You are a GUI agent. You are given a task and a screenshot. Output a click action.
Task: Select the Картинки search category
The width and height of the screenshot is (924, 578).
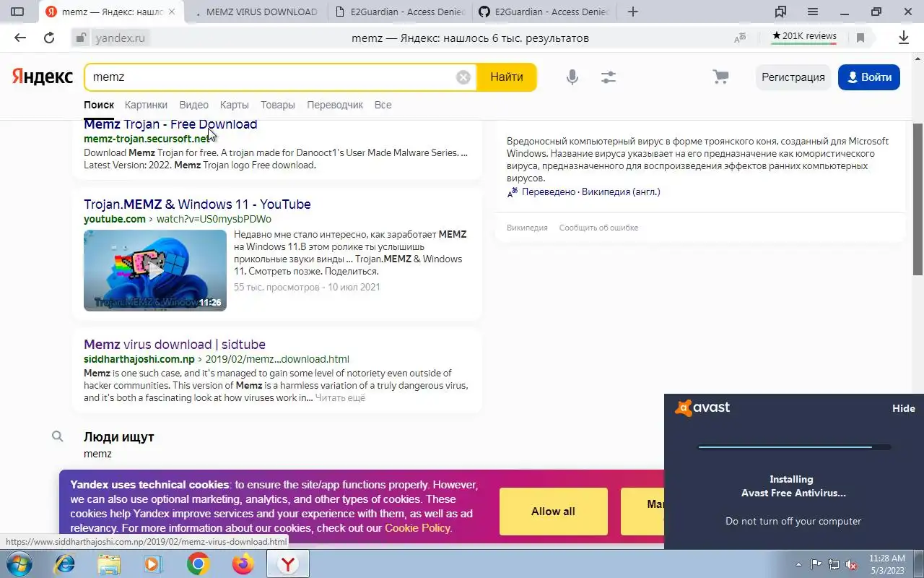(x=146, y=105)
